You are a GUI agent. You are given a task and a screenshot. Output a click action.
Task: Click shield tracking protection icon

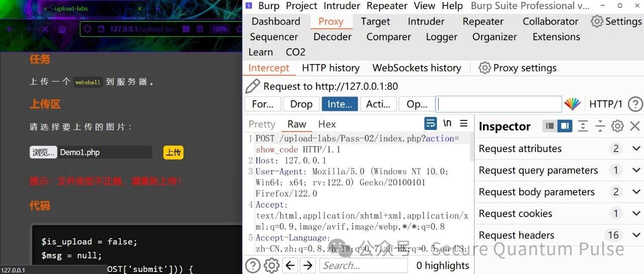pos(88,29)
